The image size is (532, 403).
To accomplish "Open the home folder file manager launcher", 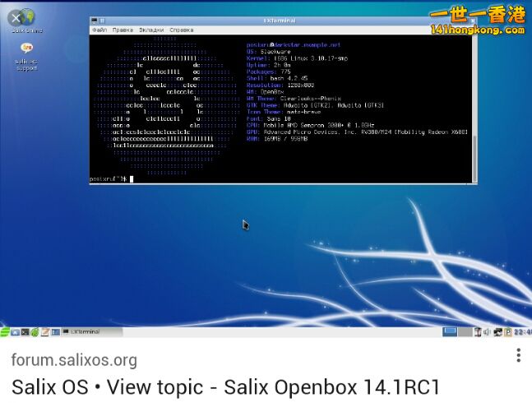I will [x=16, y=331].
